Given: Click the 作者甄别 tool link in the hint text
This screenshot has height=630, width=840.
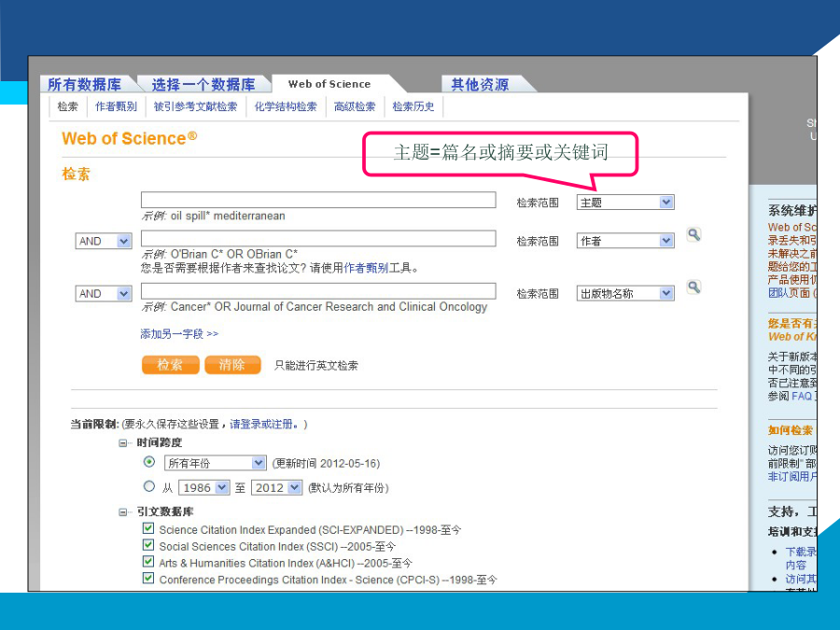Looking at the screenshot, I should pyautogui.click(x=366, y=268).
